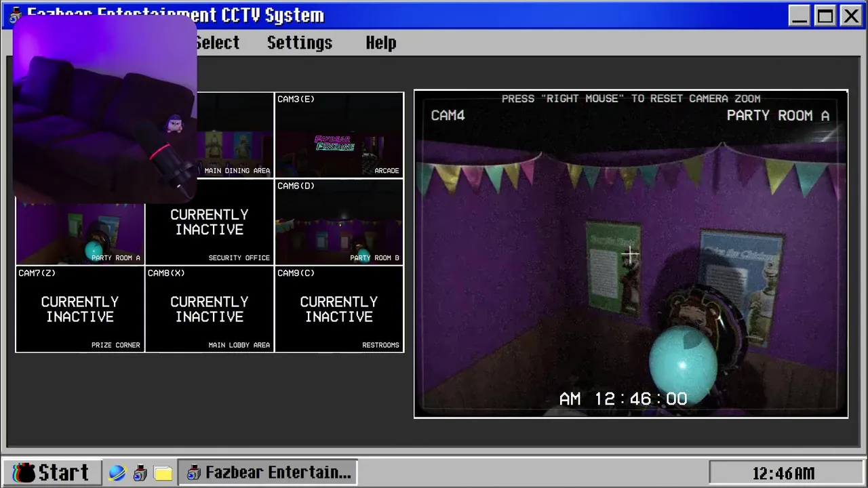Click the green poster on the wall
The height and width of the screenshot is (488, 868).
coord(612,268)
